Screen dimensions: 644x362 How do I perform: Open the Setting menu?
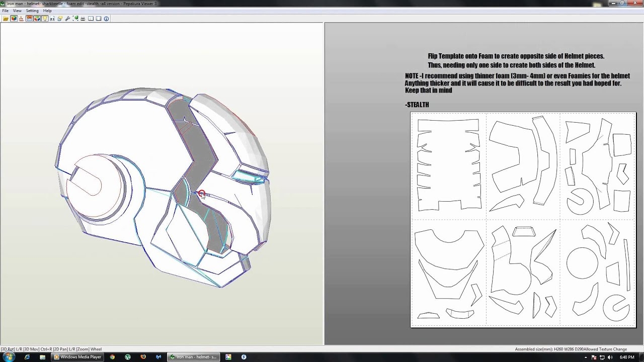pyautogui.click(x=32, y=11)
